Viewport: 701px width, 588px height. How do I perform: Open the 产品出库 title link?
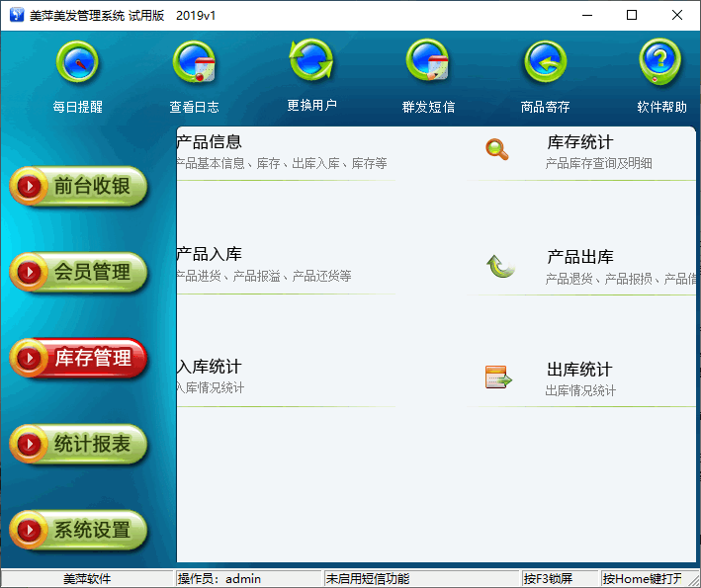click(579, 257)
